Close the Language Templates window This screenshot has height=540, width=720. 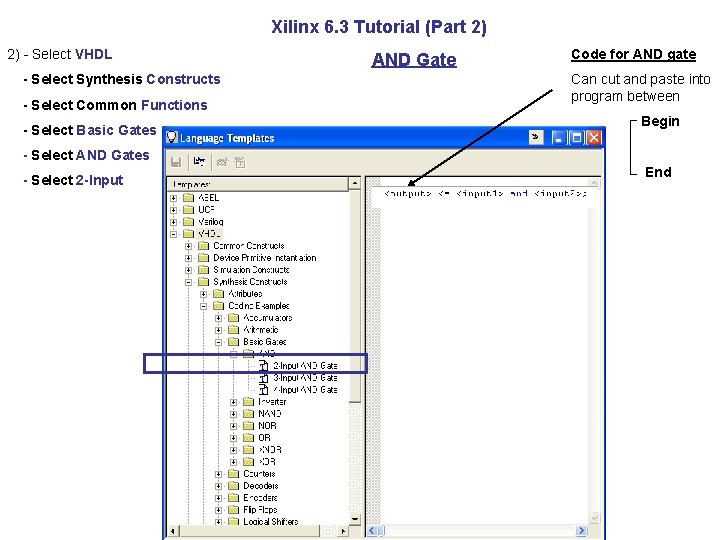tap(594, 137)
